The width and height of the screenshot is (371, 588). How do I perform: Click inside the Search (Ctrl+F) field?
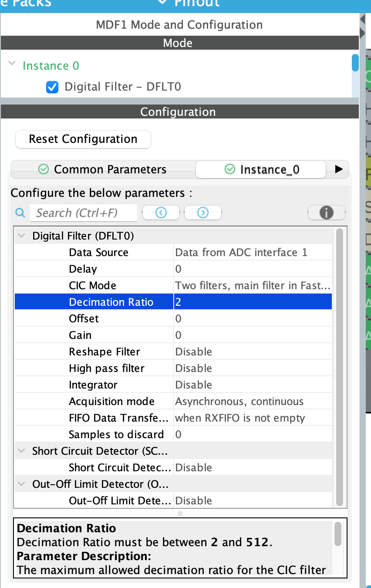click(x=84, y=213)
